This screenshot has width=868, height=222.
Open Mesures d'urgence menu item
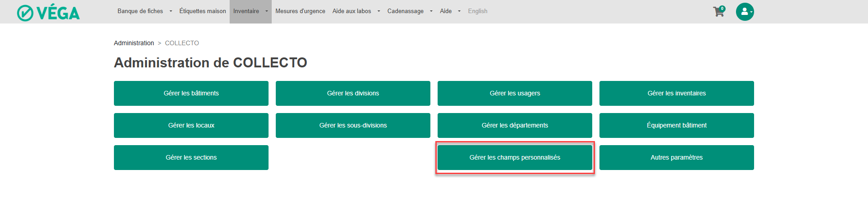pos(300,11)
